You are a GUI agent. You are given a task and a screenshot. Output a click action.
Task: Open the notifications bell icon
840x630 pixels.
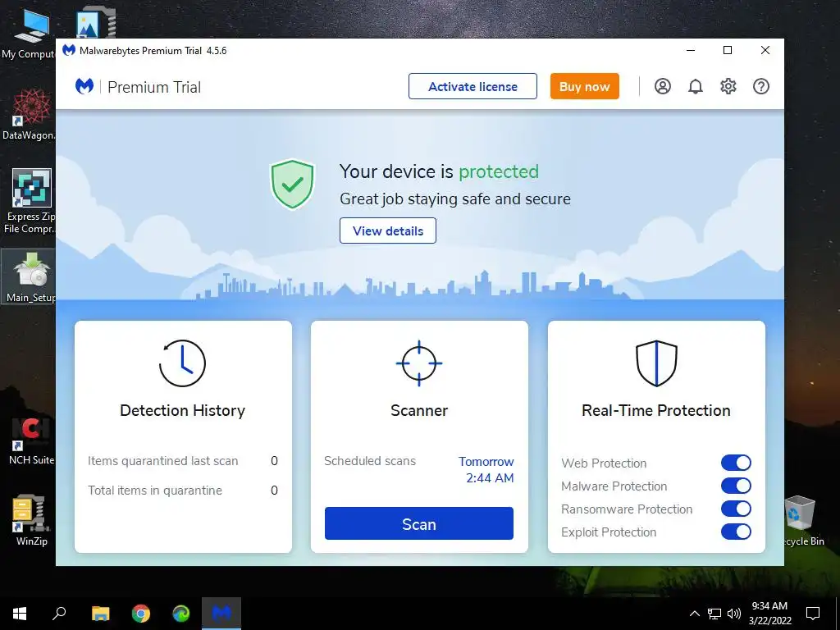696,86
